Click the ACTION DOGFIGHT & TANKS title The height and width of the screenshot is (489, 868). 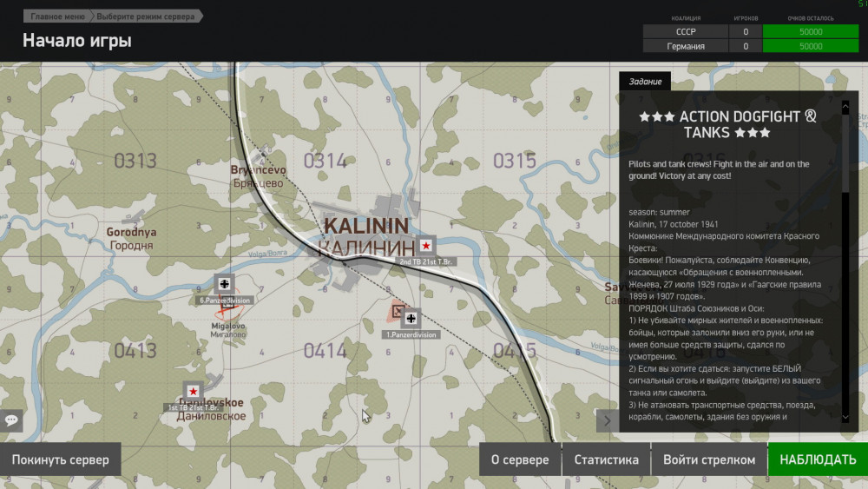pos(727,124)
